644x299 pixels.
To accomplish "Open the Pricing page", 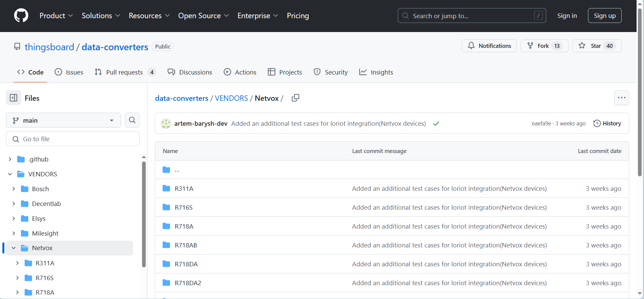I will [298, 16].
